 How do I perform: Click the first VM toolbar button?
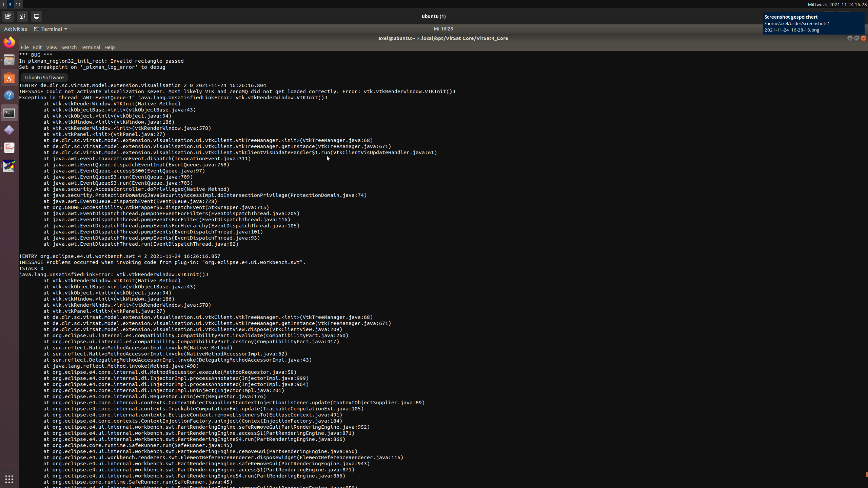click(8, 16)
